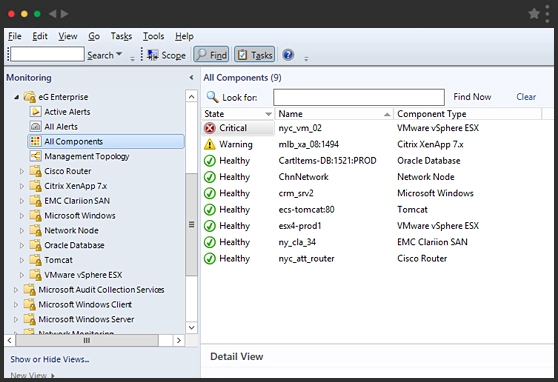Collapse the eG Enterprise tree node
Image resolution: width=558 pixels, height=382 pixels.
(x=17, y=97)
